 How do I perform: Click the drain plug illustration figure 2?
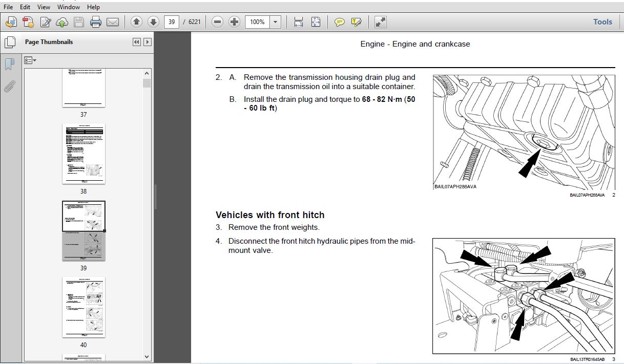click(524, 132)
